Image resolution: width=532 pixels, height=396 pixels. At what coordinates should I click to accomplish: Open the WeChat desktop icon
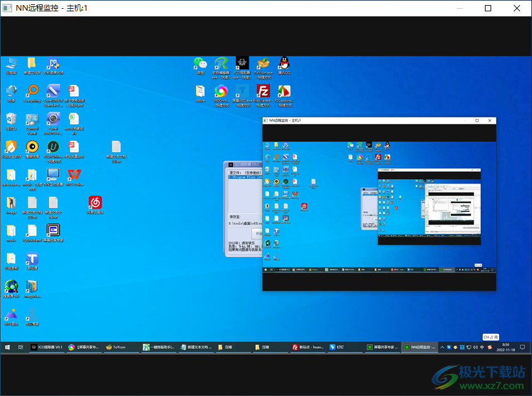(x=200, y=63)
